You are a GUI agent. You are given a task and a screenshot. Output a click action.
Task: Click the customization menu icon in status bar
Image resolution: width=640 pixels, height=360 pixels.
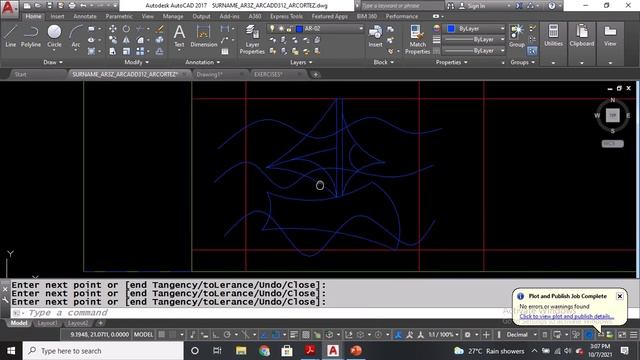pyautogui.click(x=633, y=335)
